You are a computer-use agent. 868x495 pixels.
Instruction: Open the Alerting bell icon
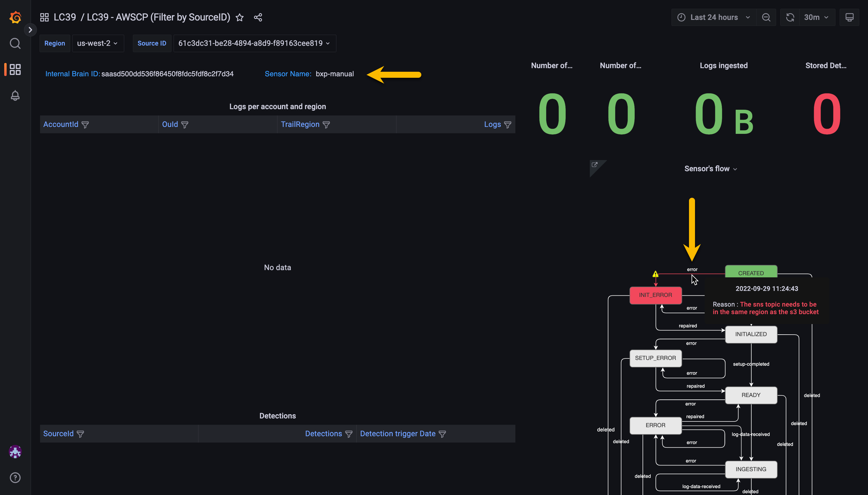click(15, 96)
